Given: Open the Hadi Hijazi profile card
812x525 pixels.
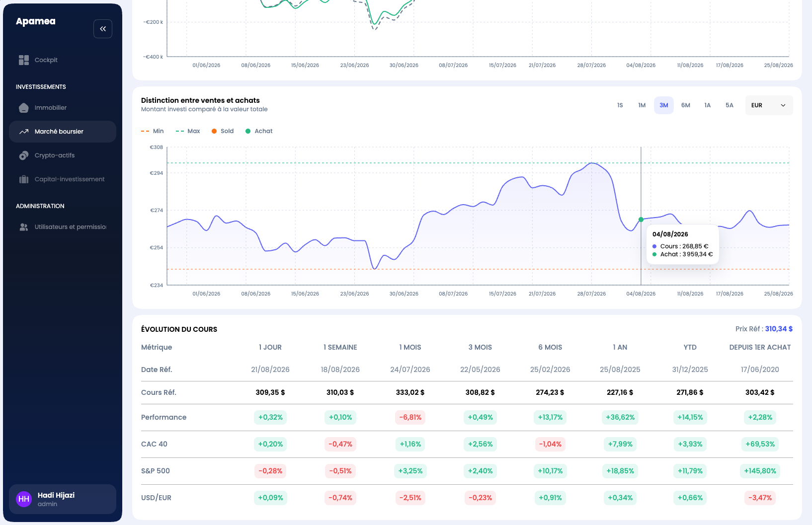Looking at the screenshot, I should (x=63, y=499).
